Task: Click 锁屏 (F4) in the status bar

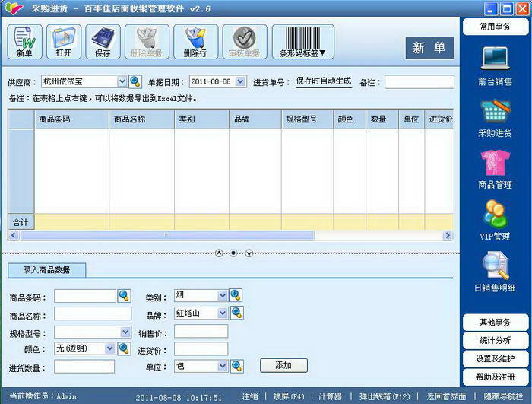Action: 289,396
